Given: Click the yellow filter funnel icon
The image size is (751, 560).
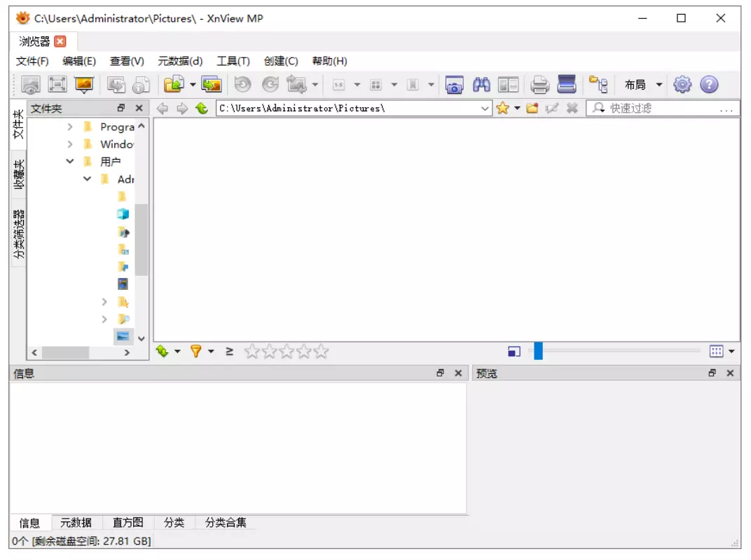Looking at the screenshot, I should (196, 352).
